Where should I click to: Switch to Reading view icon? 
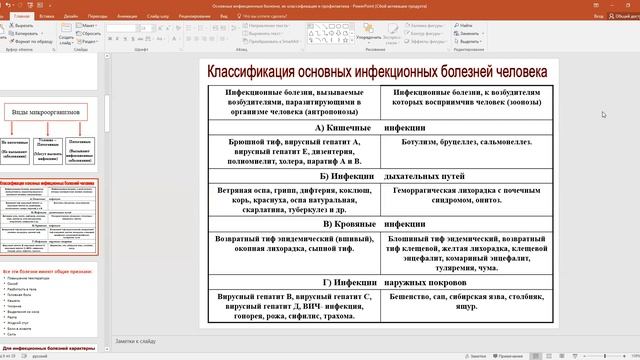pos(562,356)
